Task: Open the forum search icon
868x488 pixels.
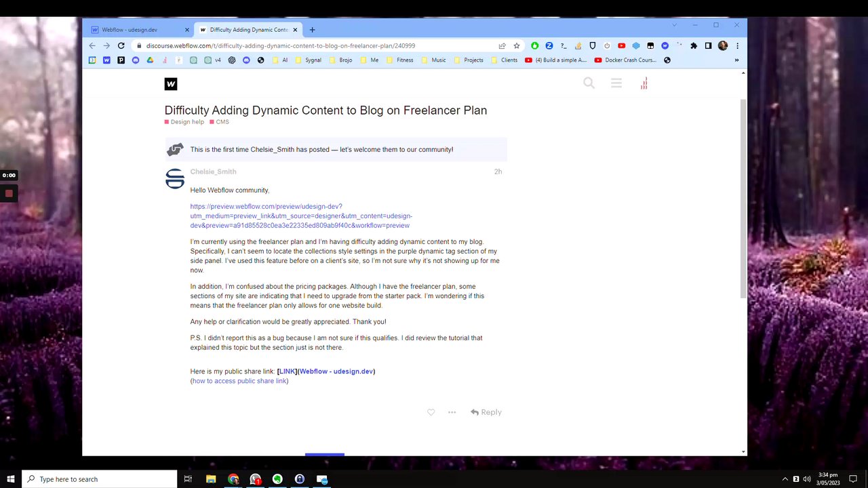Action: pyautogui.click(x=589, y=83)
